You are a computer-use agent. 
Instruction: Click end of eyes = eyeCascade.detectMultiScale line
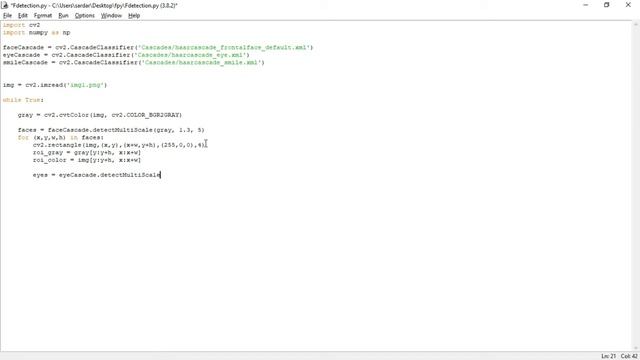[160, 175]
